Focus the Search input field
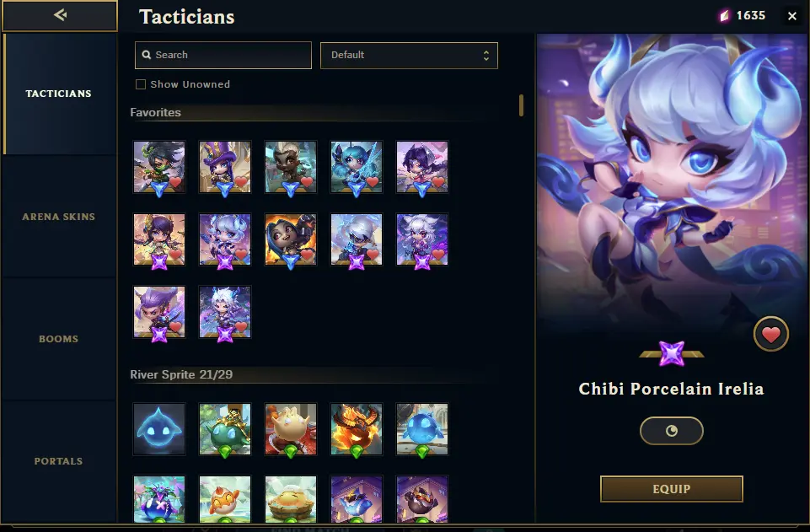This screenshot has height=532, width=810. [x=223, y=56]
